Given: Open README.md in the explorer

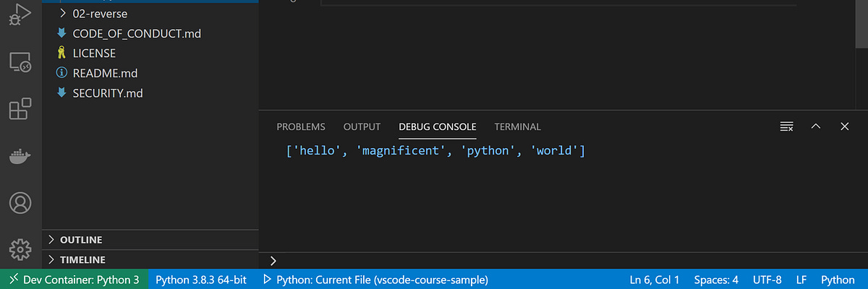Looking at the screenshot, I should [150, 73].
